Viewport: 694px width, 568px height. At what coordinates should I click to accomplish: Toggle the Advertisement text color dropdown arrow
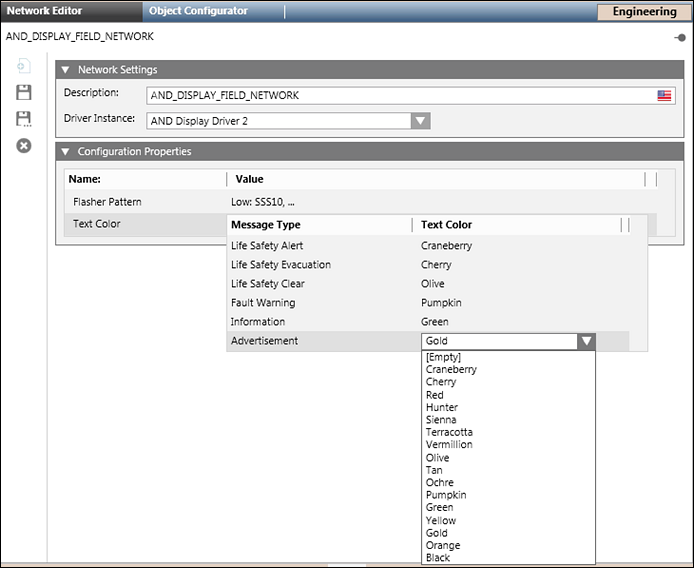pos(587,341)
